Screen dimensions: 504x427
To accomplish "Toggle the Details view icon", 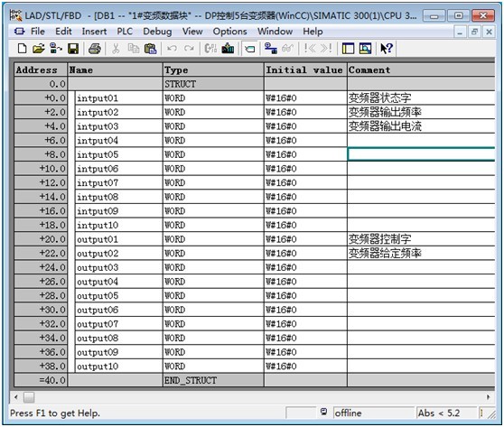I will (x=365, y=49).
